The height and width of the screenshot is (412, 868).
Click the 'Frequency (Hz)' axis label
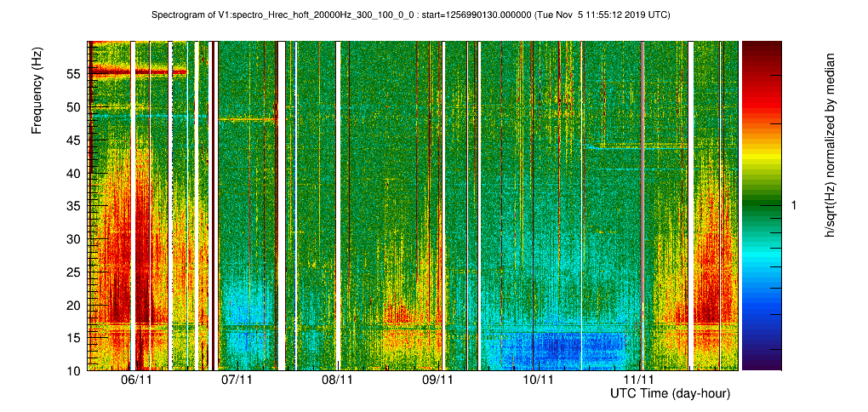point(37,91)
